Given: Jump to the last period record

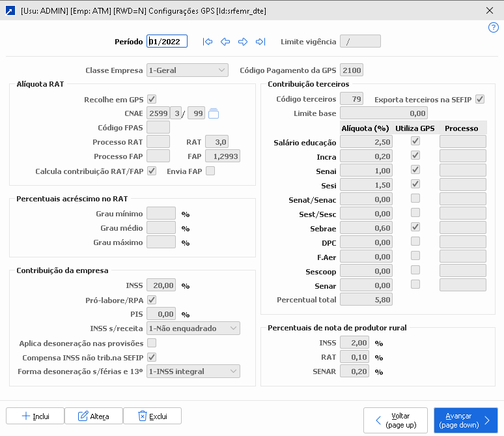Looking at the screenshot, I should [260, 42].
